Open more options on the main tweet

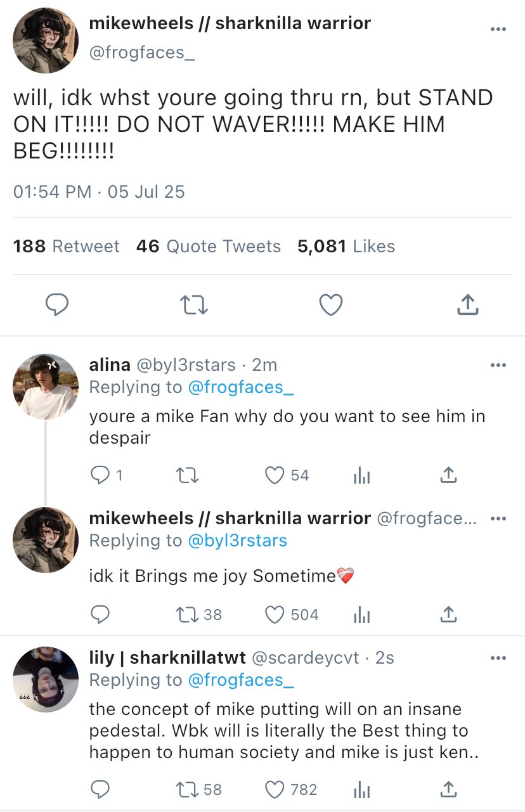tap(498, 29)
